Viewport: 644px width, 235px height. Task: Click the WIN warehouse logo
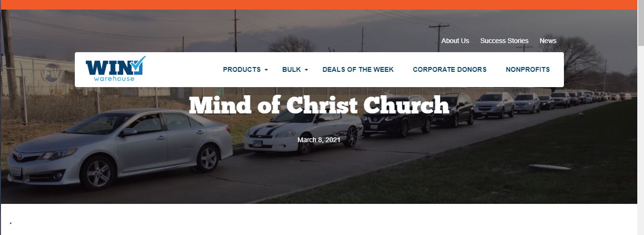116,69
